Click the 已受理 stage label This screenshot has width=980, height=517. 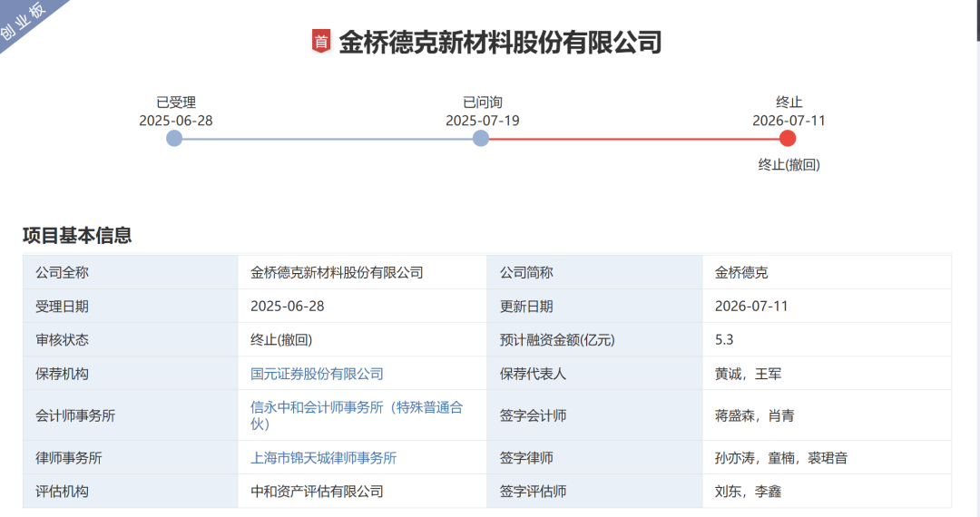[x=176, y=102]
